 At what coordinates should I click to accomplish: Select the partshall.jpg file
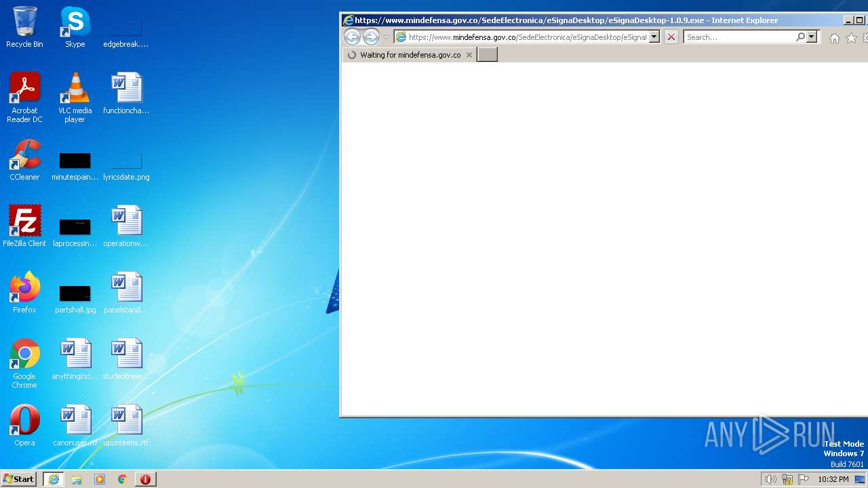pos(75,299)
